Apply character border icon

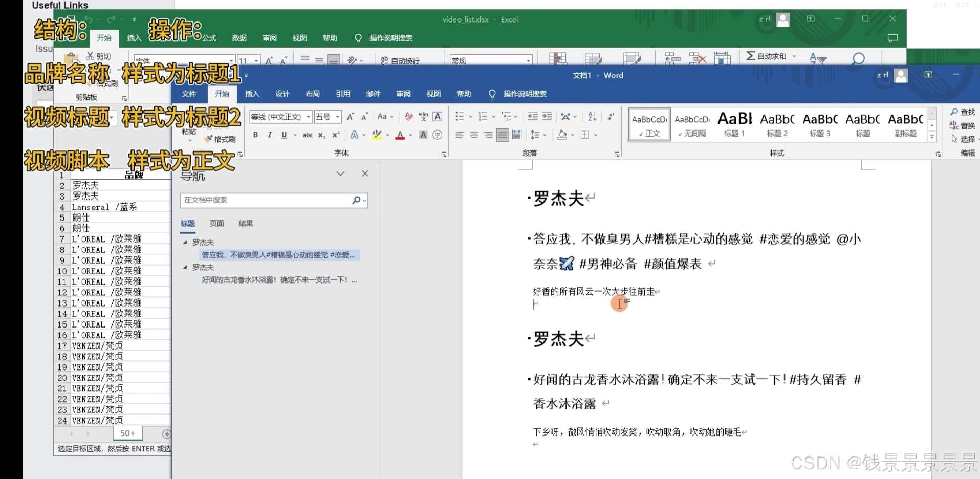click(438, 117)
